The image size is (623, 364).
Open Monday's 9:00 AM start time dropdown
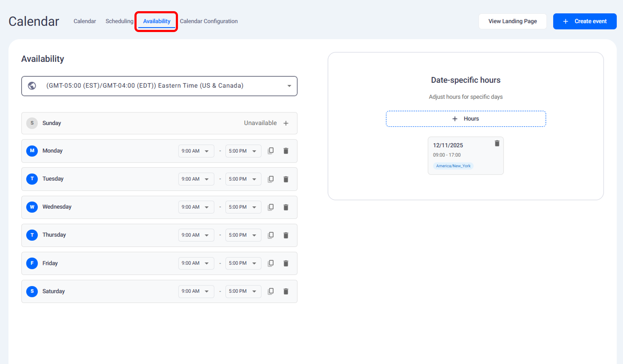196,151
